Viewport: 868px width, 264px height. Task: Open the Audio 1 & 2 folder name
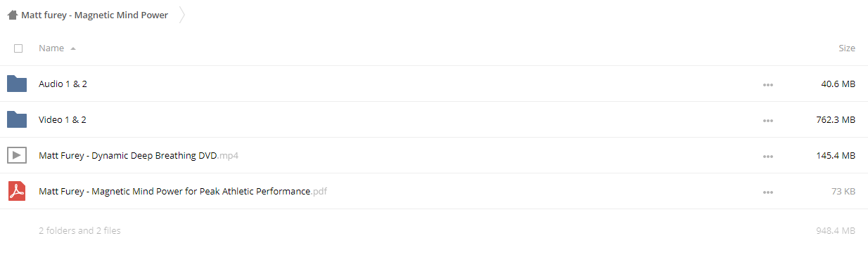(63, 84)
